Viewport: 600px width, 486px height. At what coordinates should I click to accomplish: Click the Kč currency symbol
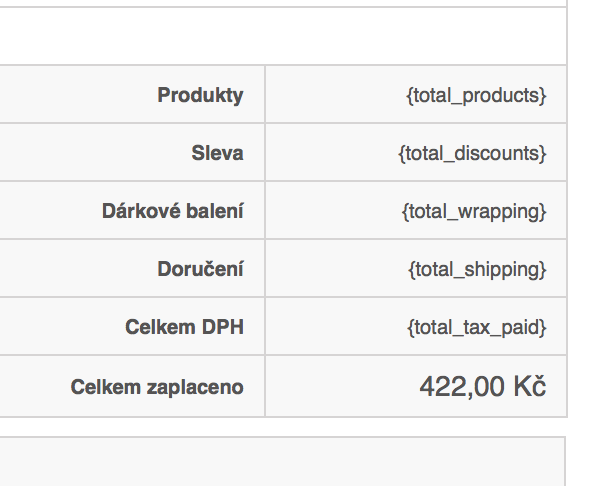(x=530, y=387)
